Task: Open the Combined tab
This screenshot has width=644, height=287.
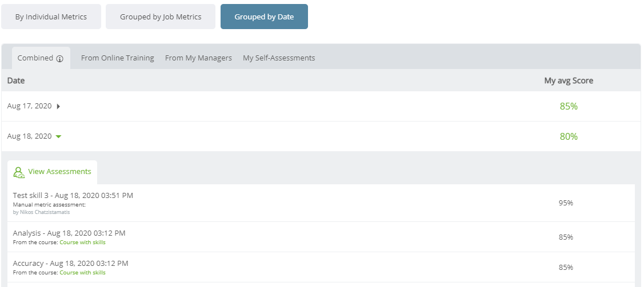Action: (x=41, y=58)
